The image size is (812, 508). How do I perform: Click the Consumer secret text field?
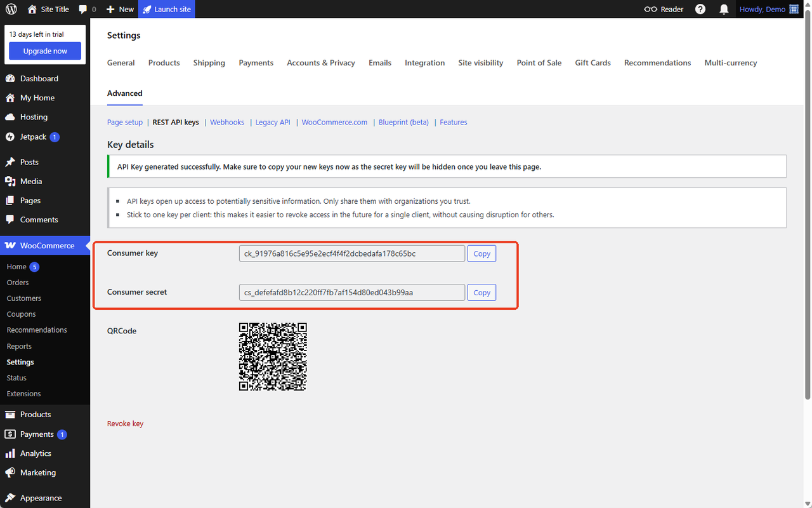351,293
